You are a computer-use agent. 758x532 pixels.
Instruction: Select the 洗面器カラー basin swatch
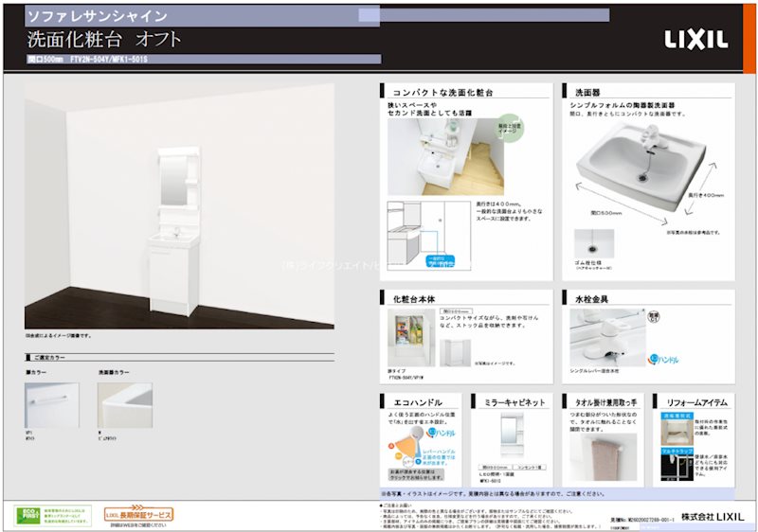click(x=125, y=405)
